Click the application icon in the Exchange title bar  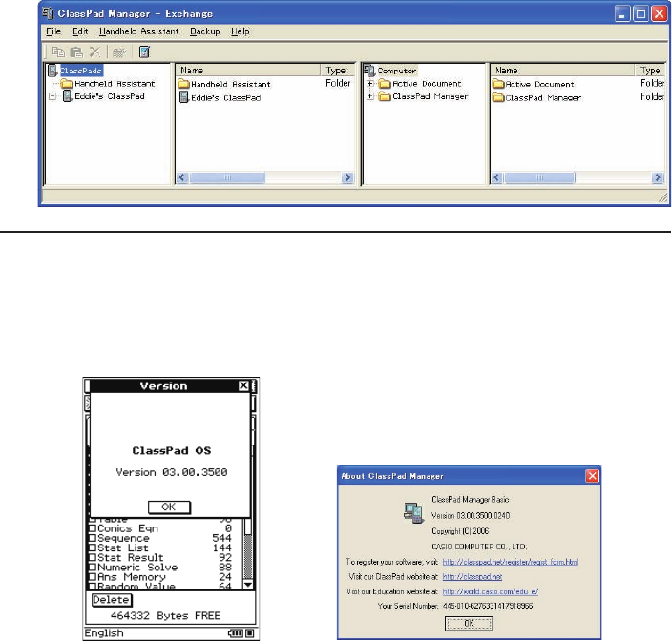coord(48,13)
